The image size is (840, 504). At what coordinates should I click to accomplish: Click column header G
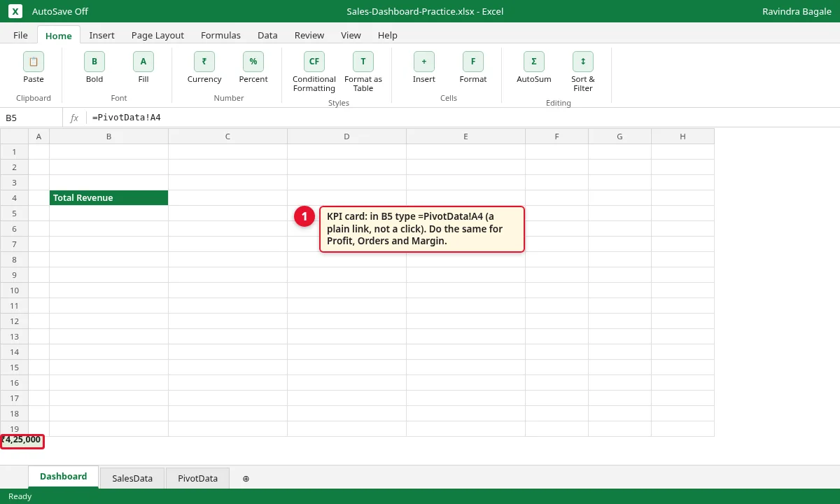(620, 136)
